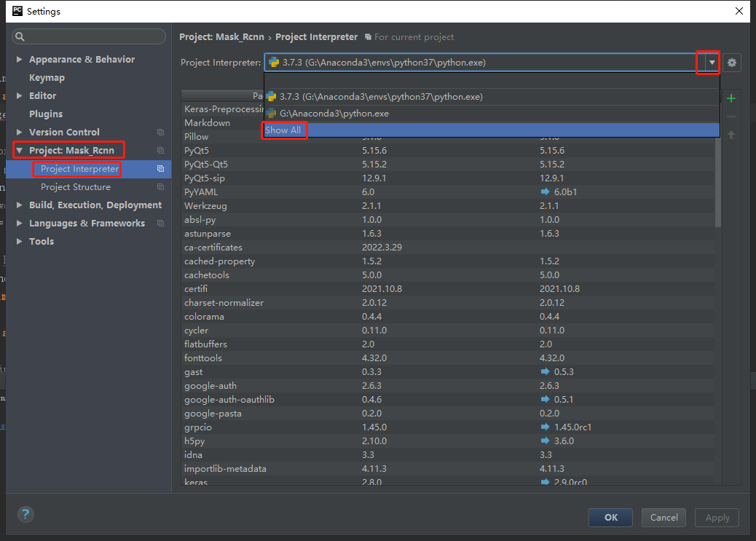The width and height of the screenshot is (756, 541).
Task: Click the copy icon beside Languages & Frameworks
Action: pyautogui.click(x=160, y=224)
